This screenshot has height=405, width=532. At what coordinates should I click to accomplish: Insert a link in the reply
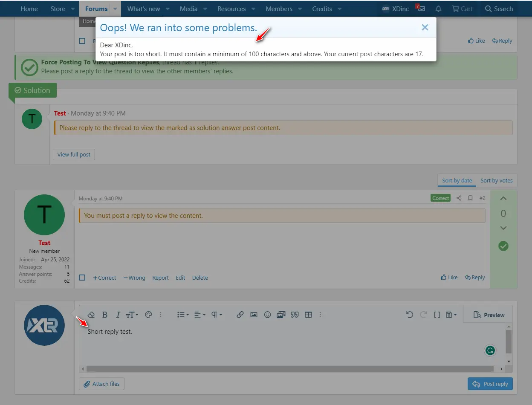coord(240,315)
